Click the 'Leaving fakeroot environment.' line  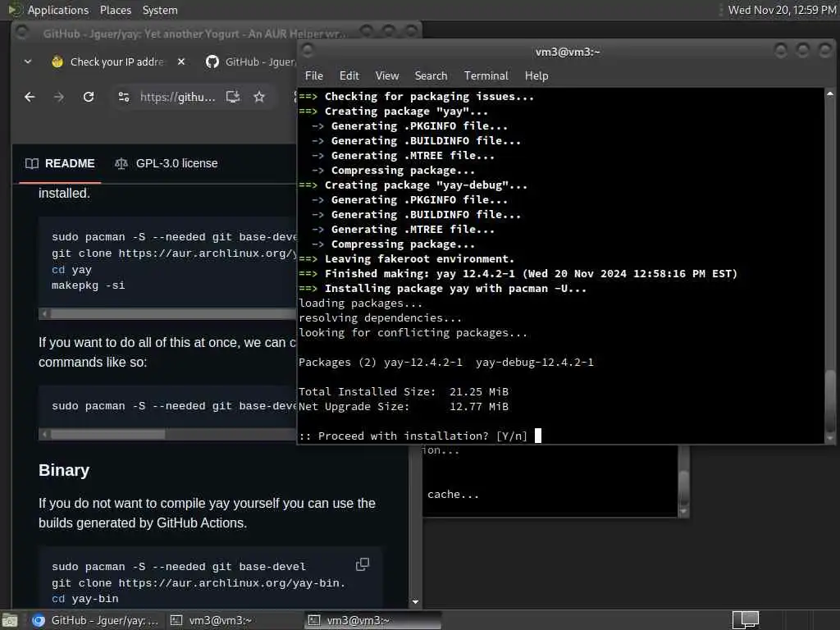407,258
